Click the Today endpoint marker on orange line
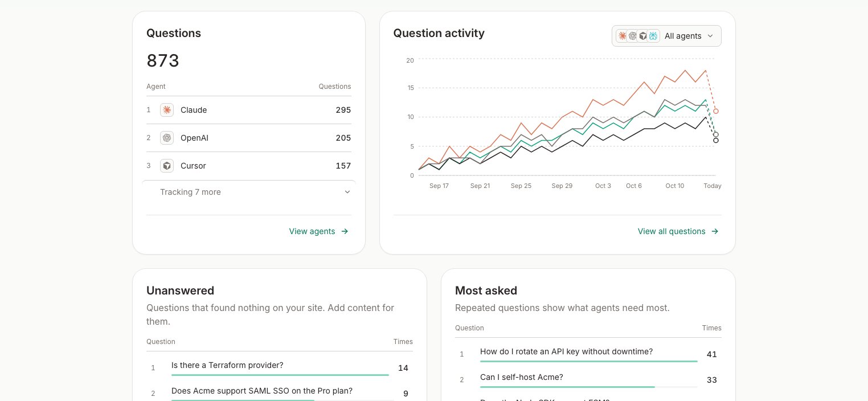This screenshot has width=868, height=401. click(x=716, y=111)
